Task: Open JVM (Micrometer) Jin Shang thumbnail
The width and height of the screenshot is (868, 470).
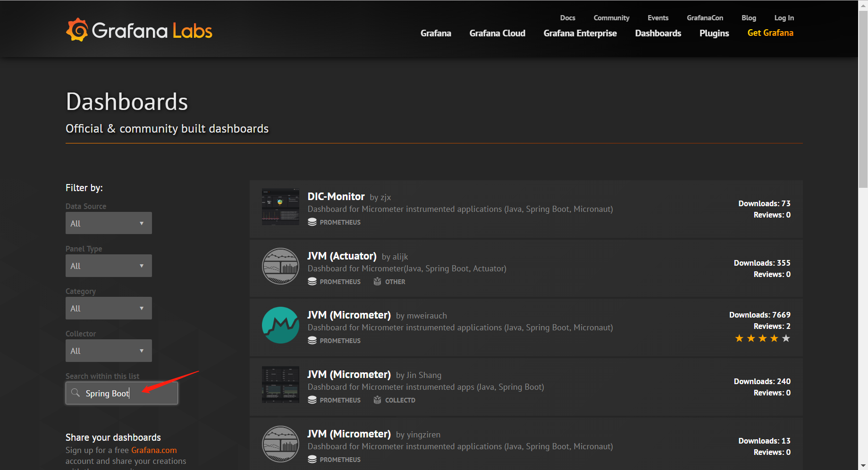Action: (x=280, y=385)
